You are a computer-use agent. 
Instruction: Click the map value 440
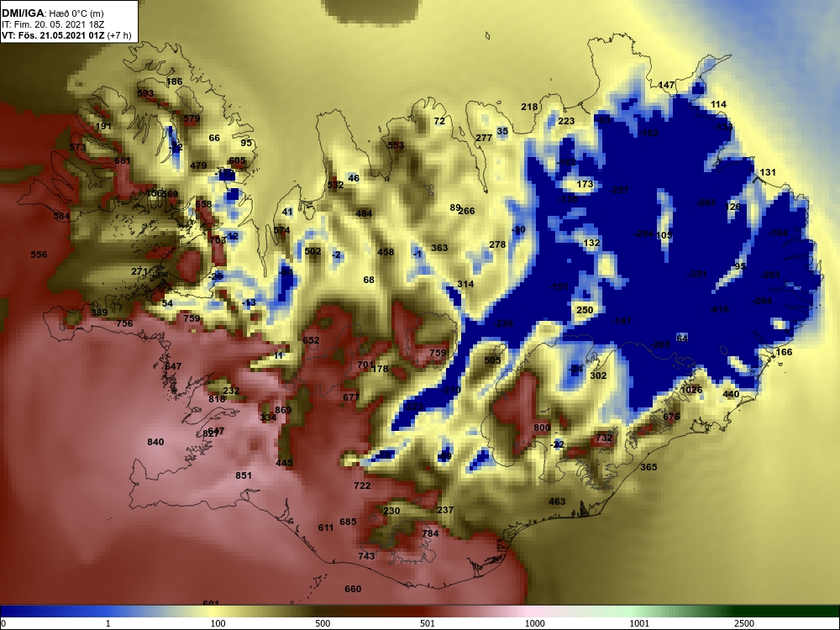coord(731,394)
